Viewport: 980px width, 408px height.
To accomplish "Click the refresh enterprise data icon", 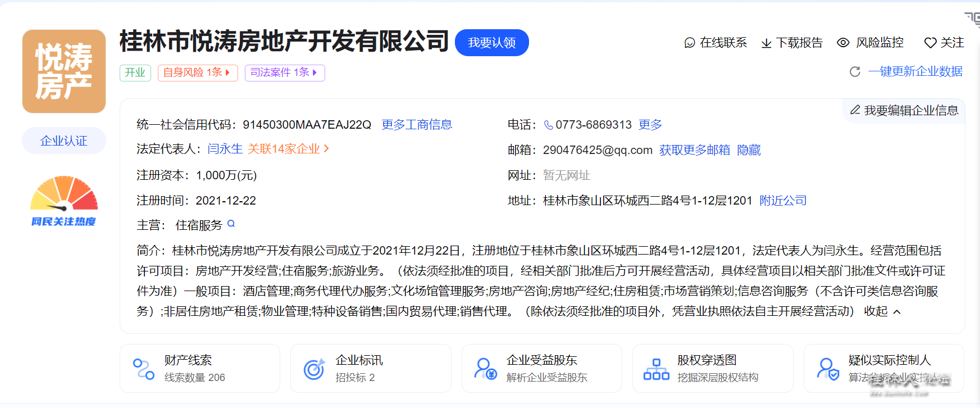I will coord(855,72).
